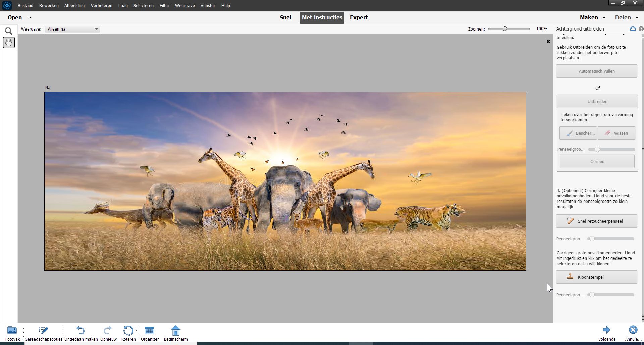Select the Hand tool
This screenshot has height=345, width=644.
point(9,42)
